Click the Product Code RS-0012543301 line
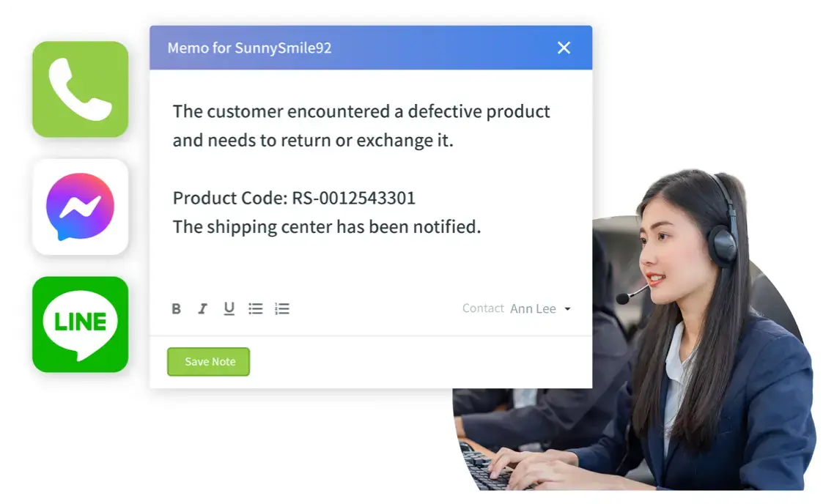This screenshot has height=504, width=834. pos(294,198)
